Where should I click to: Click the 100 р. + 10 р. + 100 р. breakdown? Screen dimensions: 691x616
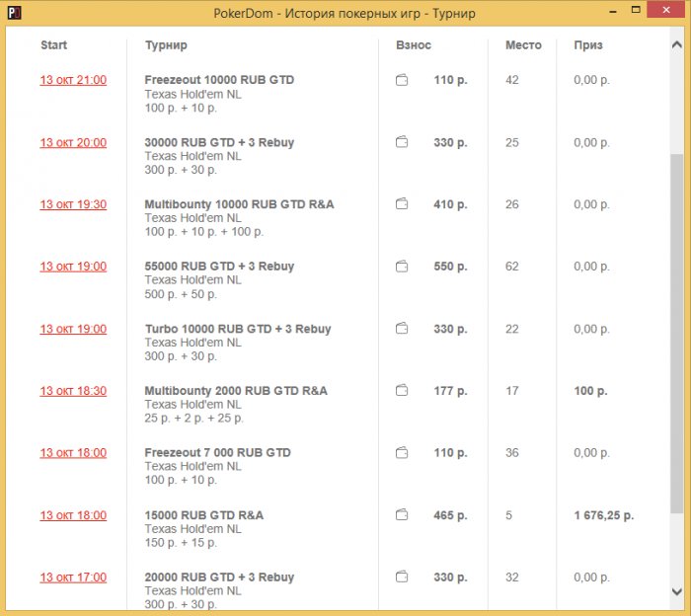tap(204, 232)
